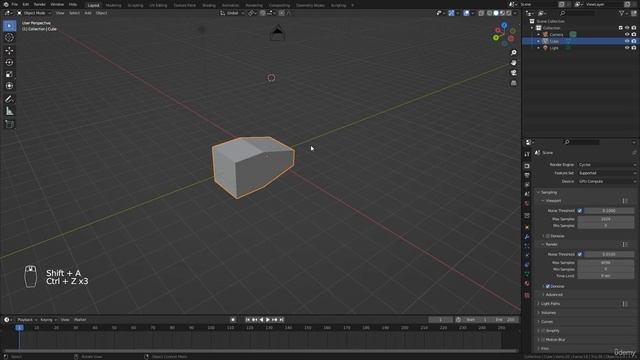Open the Modifiers wrench tab

tap(527, 237)
